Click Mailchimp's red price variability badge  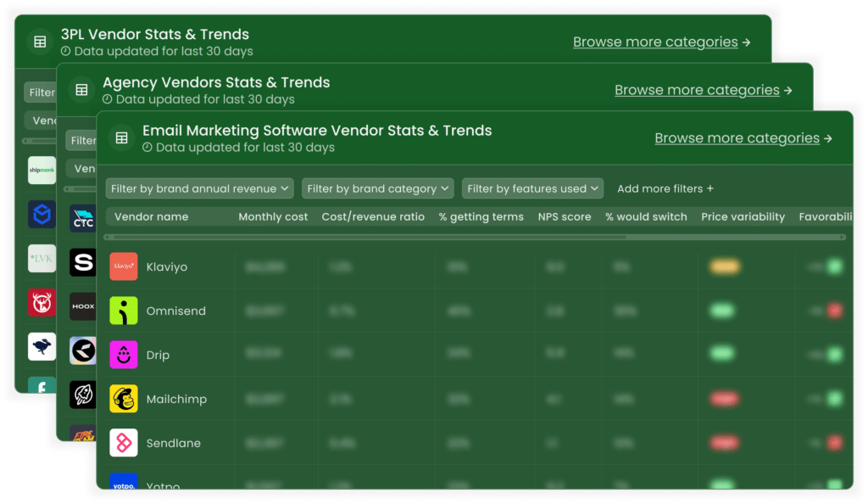[x=724, y=399]
